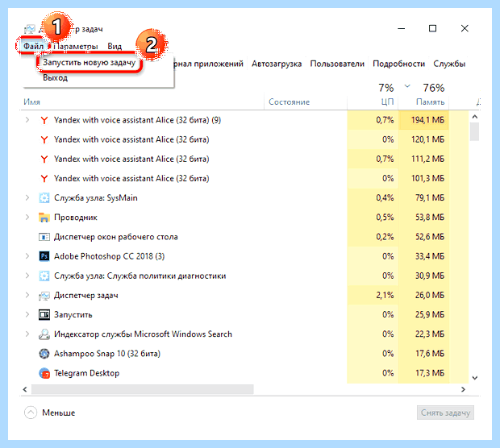Viewport: 500px width, 448px height.
Task: Collapse details with the Меньше arrow icon
Action: pos(31,413)
